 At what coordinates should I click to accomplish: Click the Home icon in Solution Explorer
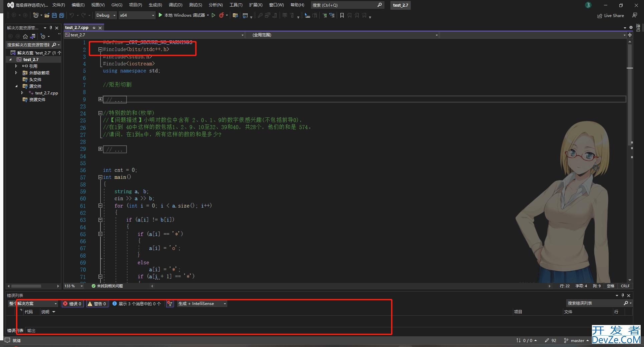pyautogui.click(x=25, y=36)
